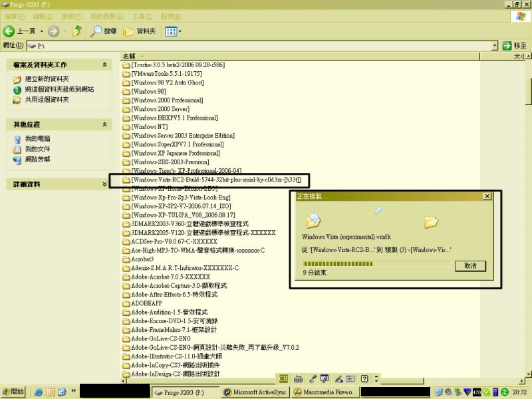Click the CH language bar indicator

tap(283, 378)
